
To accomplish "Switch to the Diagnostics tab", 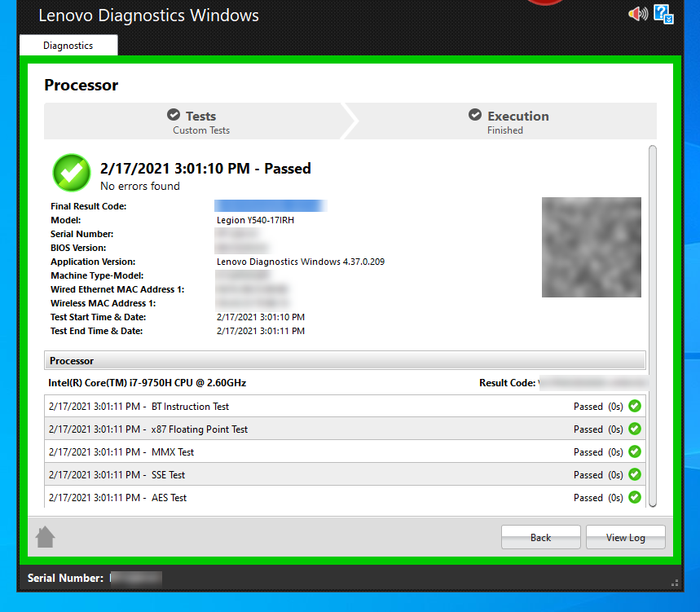I will (68, 45).
